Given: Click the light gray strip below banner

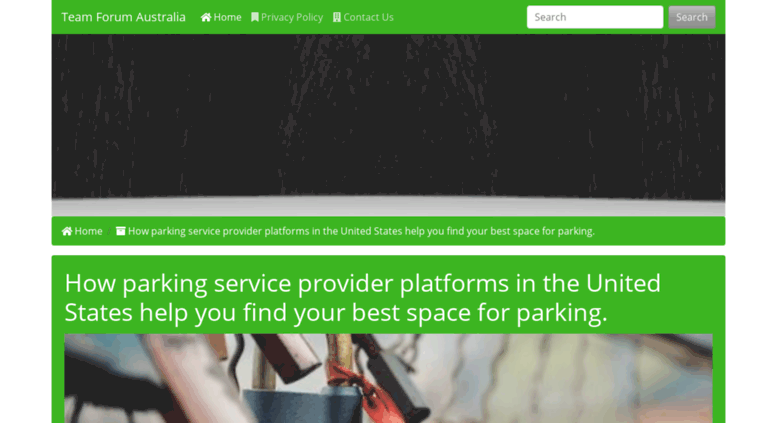Looking at the screenshot, I should [388, 207].
